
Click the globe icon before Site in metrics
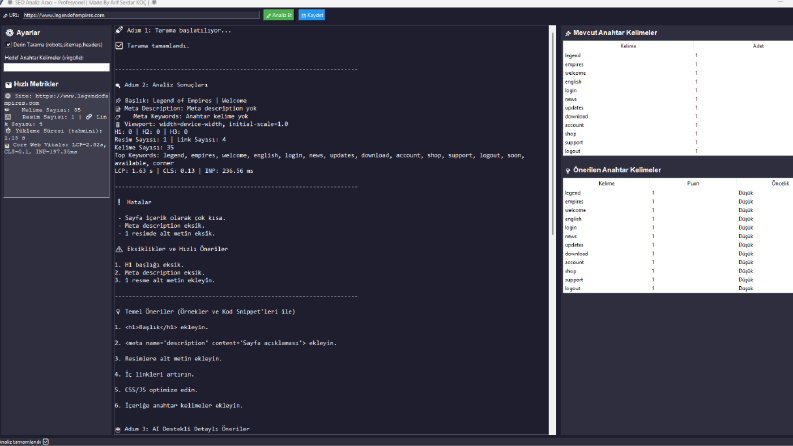(x=8, y=96)
